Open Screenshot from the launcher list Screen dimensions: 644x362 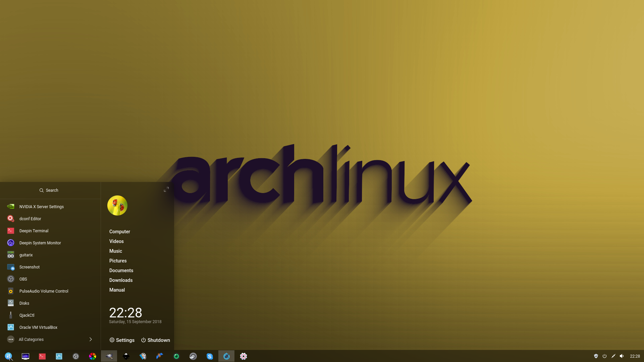tap(50, 267)
